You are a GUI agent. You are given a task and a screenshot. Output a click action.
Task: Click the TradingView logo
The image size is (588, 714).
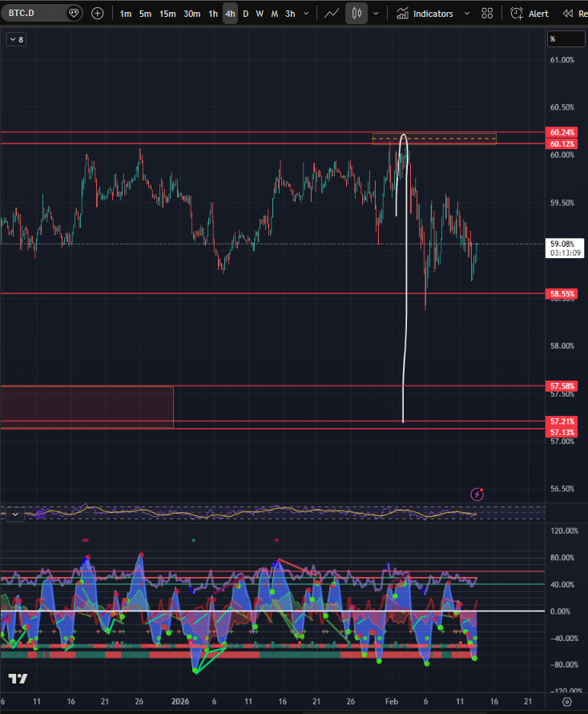click(18, 679)
